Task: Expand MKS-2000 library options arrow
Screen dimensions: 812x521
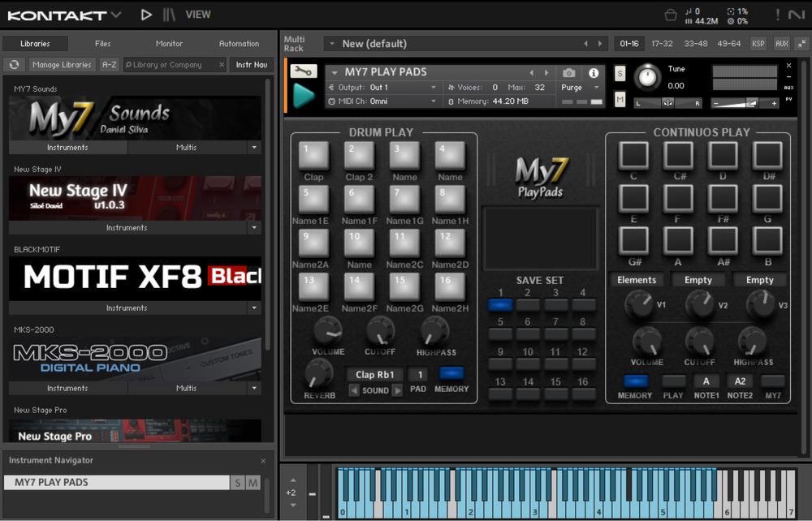Action: [x=254, y=388]
